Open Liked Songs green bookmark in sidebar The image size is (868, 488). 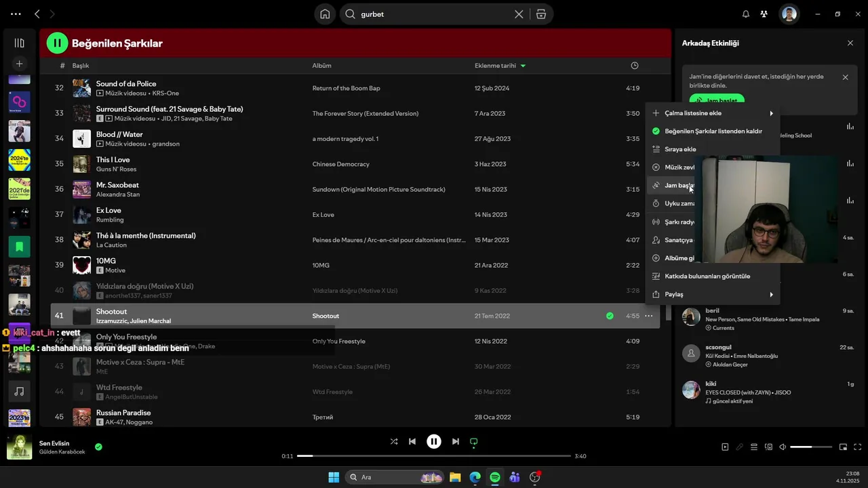point(19,247)
